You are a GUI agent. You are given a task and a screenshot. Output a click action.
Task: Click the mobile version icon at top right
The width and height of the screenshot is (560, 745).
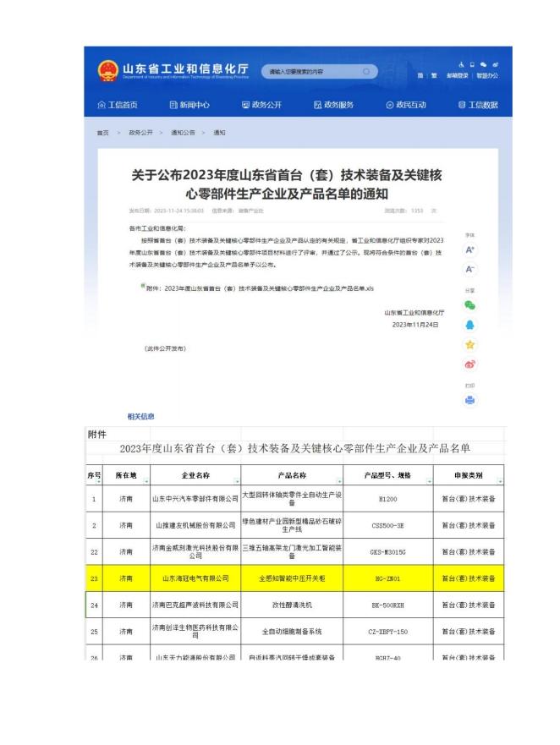pos(472,64)
